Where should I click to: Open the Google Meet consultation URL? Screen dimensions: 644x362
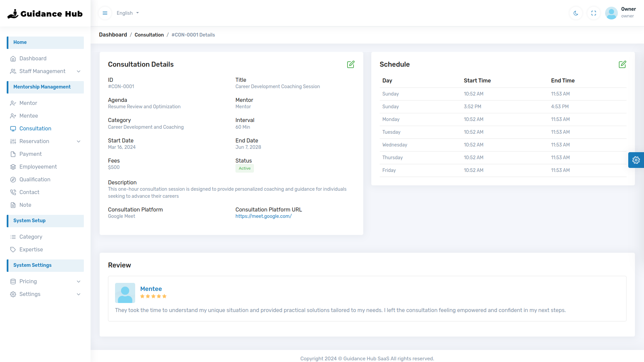tap(263, 216)
